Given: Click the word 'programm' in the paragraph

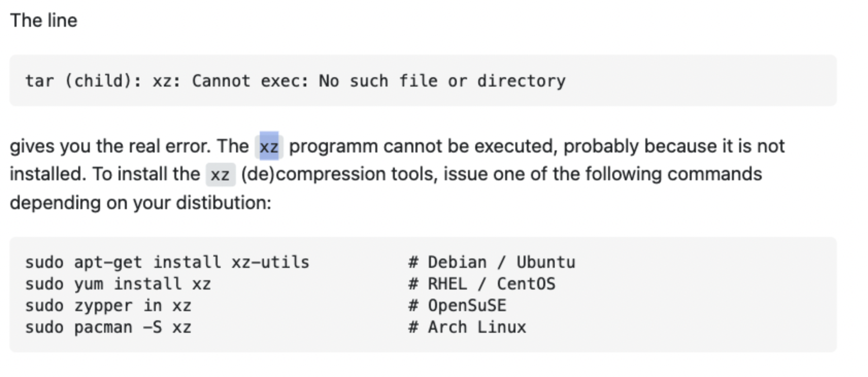Looking at the screenshot, I should click(333, 147).
